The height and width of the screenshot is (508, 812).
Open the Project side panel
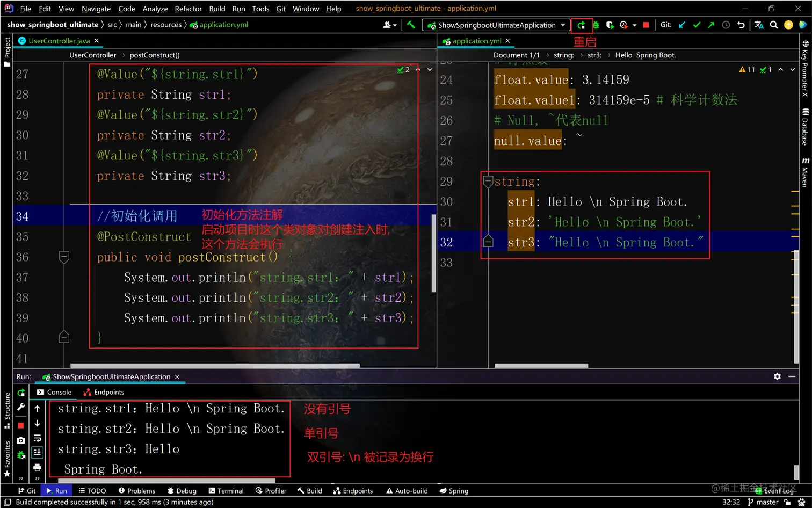pyautogui.click(x=7, y=52)
